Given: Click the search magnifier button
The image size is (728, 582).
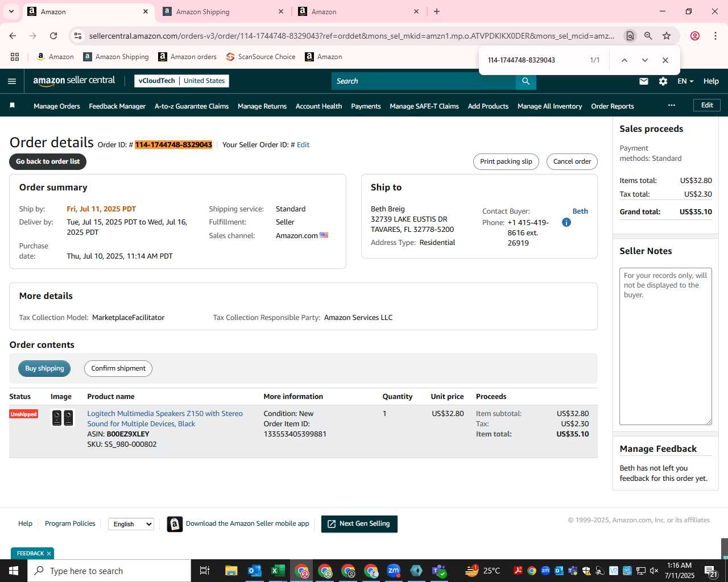Looking at the screenshot, I should coord(526,81).
